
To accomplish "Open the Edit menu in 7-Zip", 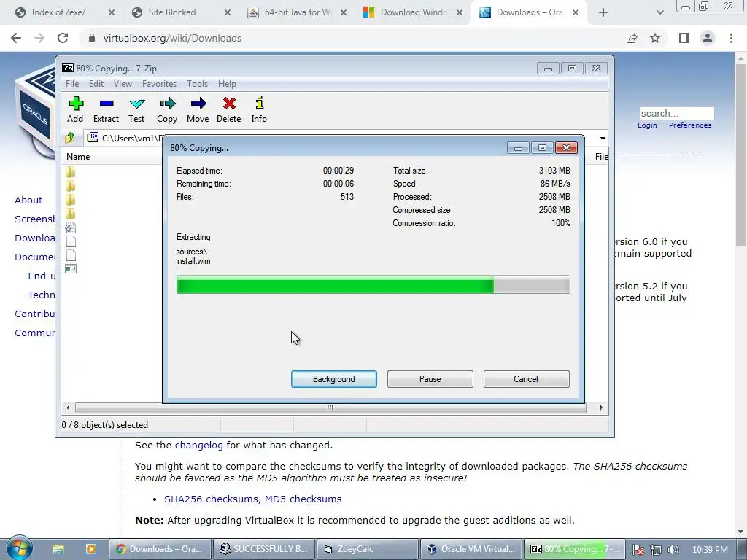I will (96, 84).
